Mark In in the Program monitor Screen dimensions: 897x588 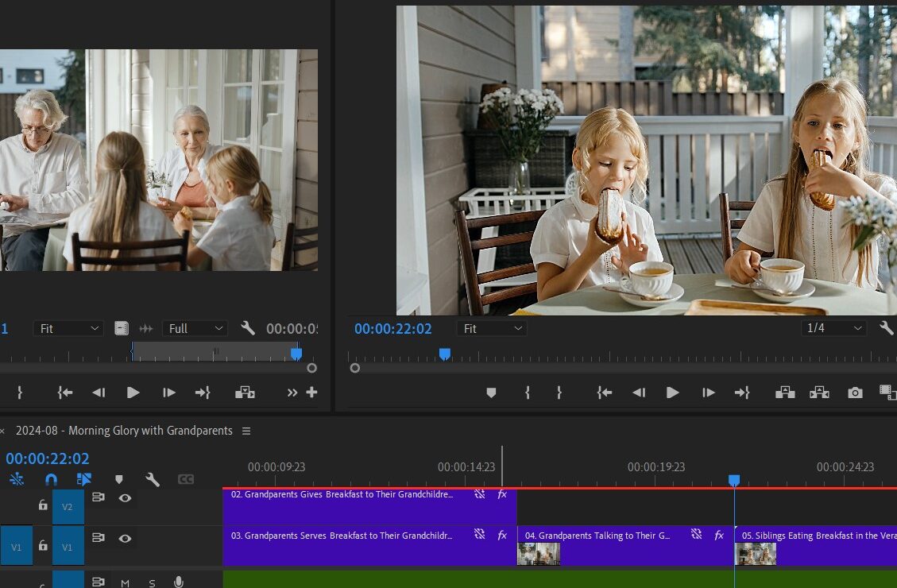coord(528,393)
